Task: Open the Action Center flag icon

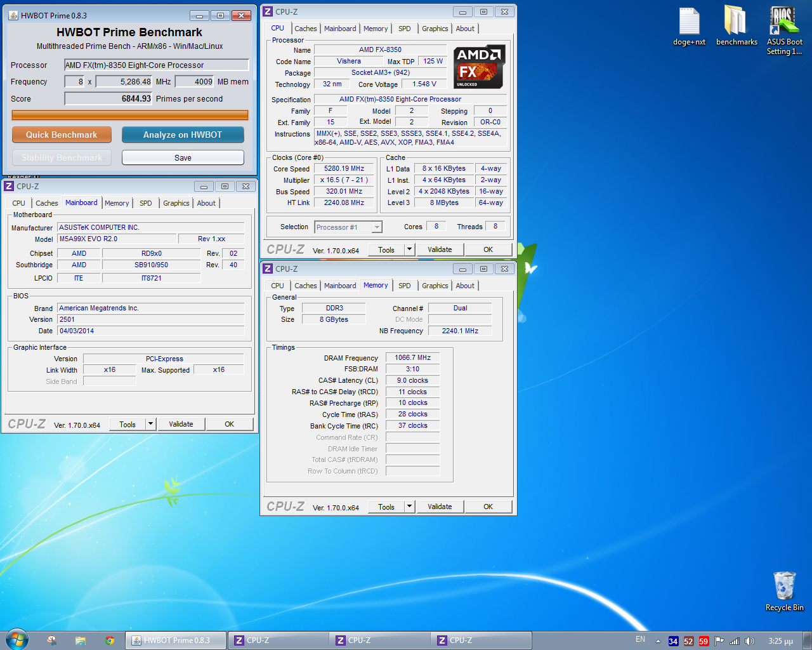Action: (719, 641)
